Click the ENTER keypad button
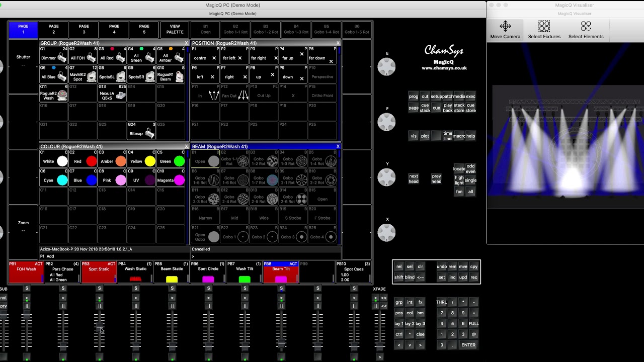644x362 pixels. (x=468, y=345)
